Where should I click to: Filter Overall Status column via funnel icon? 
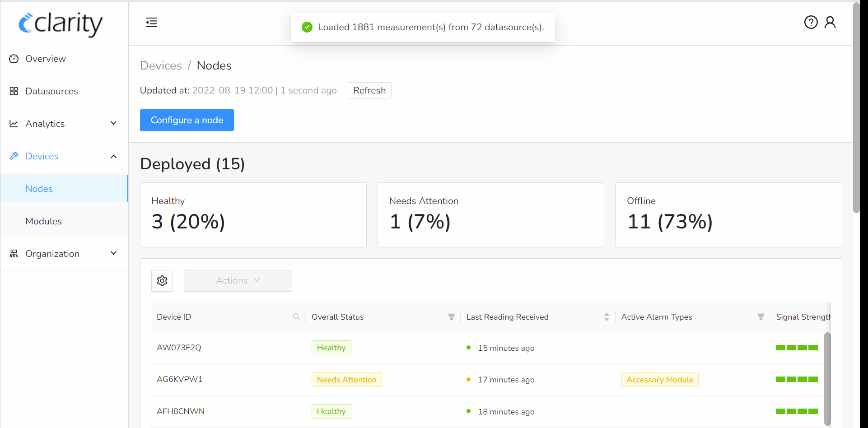451,317
